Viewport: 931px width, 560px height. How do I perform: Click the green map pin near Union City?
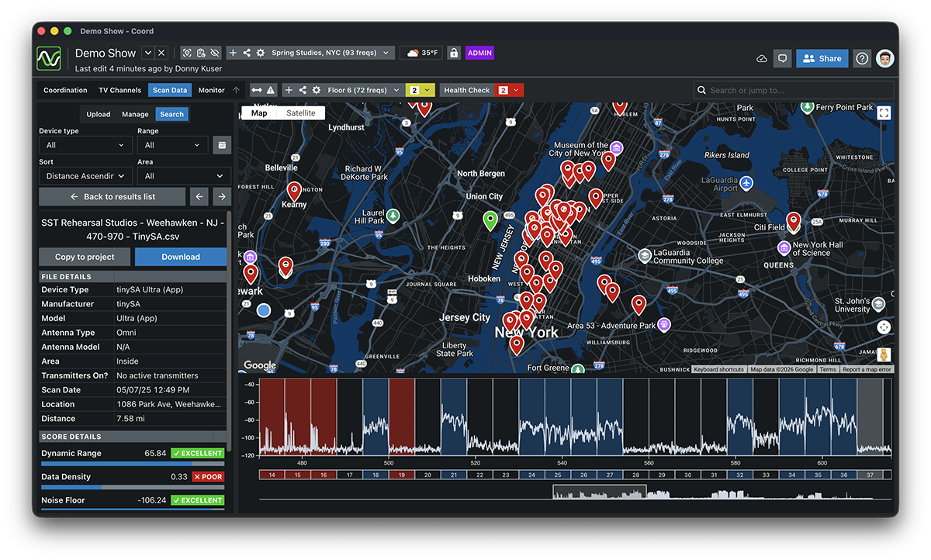point(490,220)
